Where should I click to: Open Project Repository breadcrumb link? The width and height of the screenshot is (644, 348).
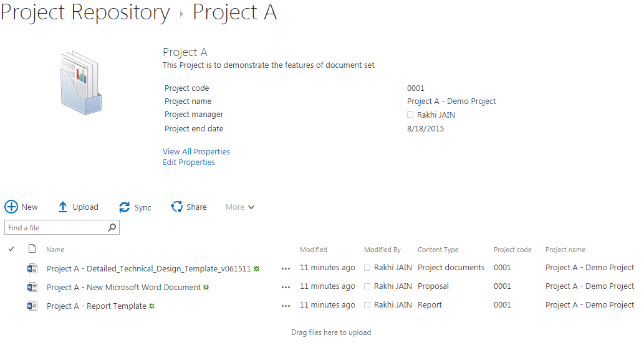coord(85,12)
